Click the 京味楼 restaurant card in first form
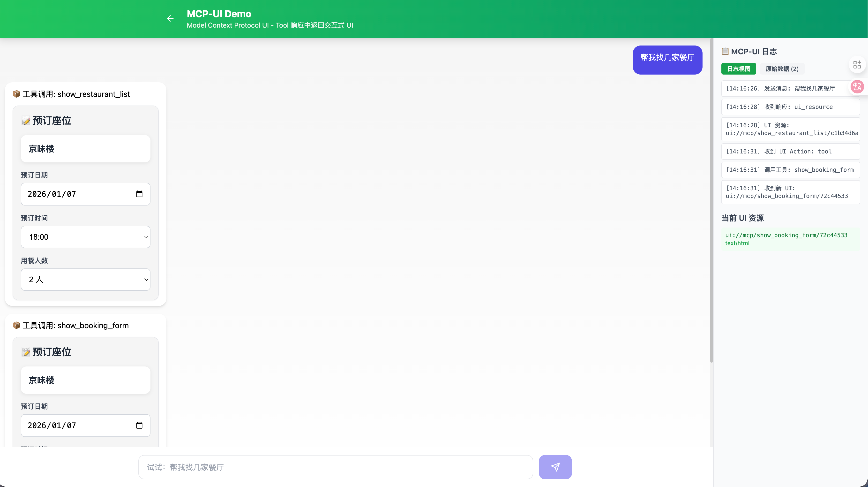The width and height of the screenshot is (868, 487). point(86,149)
